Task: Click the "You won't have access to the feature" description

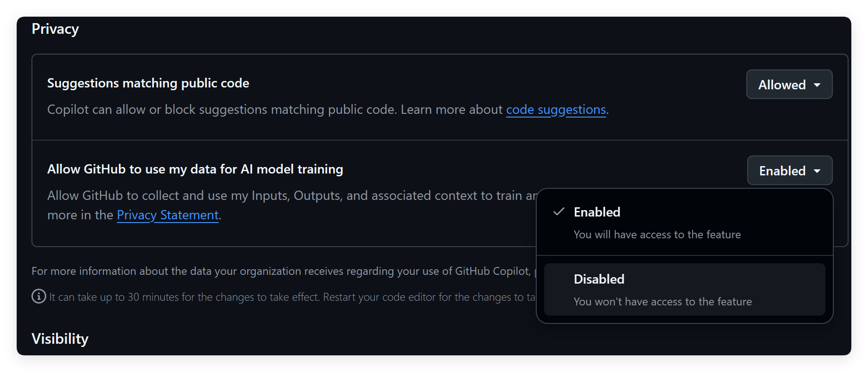Action: pos(663,302)
